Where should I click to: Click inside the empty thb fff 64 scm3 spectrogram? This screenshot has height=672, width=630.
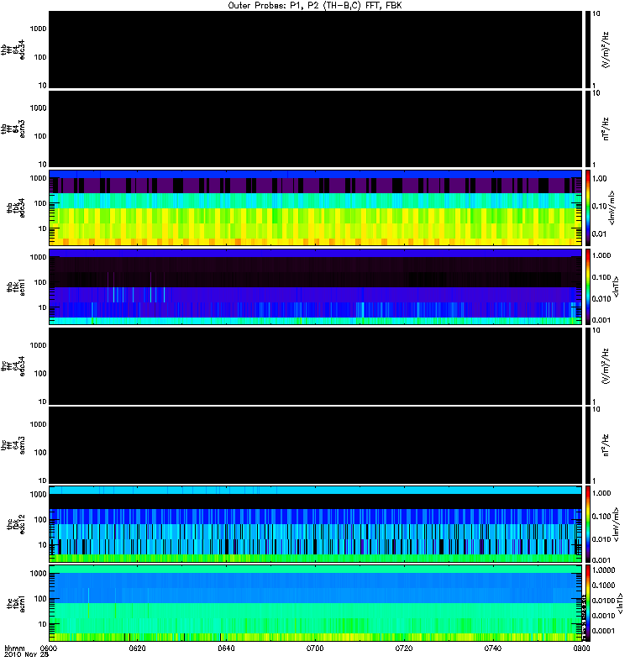point(315,129)
